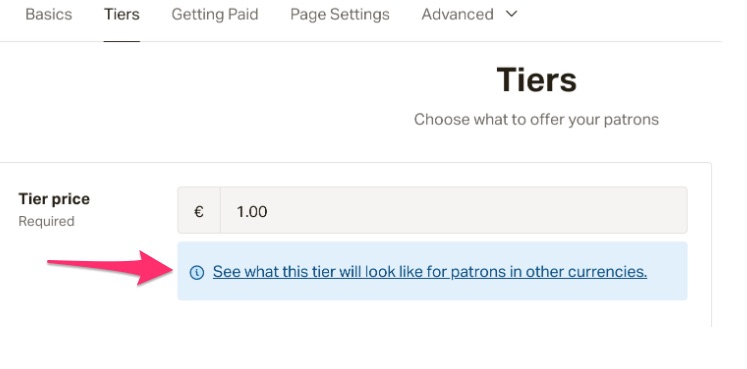This screenshot has height=369, width=747.
Task: Click the pink arrow pointing at link
Action: 110,268
